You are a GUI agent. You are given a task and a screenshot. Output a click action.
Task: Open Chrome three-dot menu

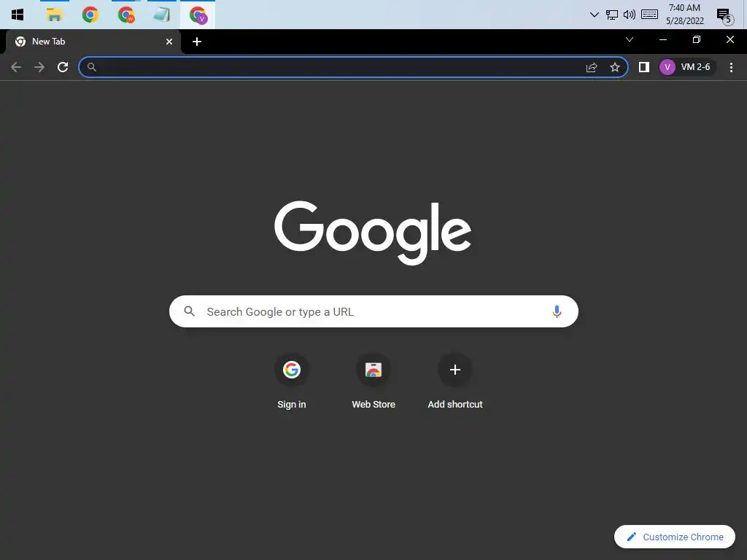tap(731, 67)
